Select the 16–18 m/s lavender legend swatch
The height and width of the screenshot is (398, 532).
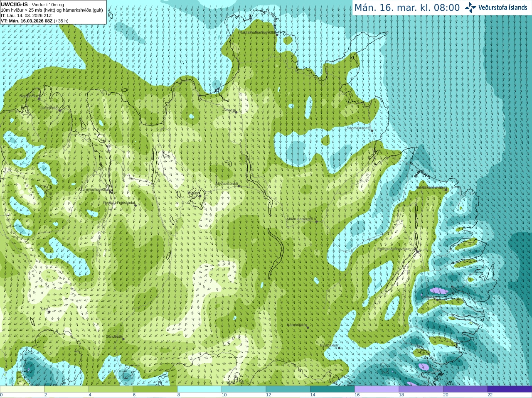(377, 389)
